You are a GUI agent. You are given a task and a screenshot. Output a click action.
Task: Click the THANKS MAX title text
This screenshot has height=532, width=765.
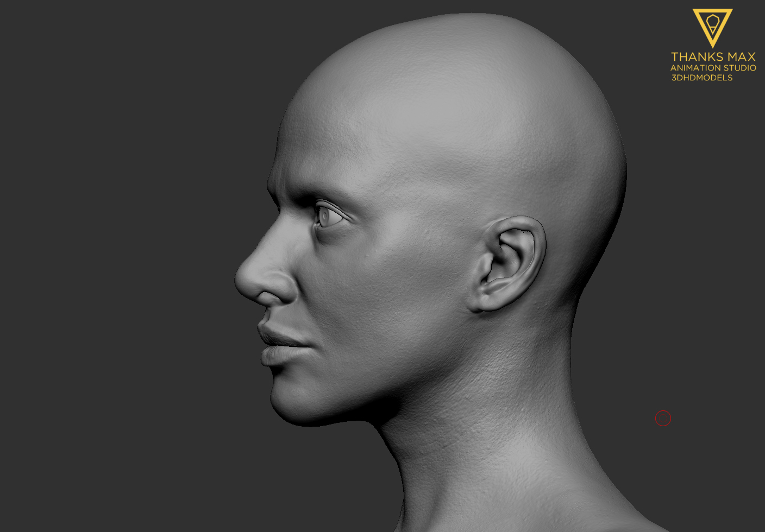pos(713,56)
